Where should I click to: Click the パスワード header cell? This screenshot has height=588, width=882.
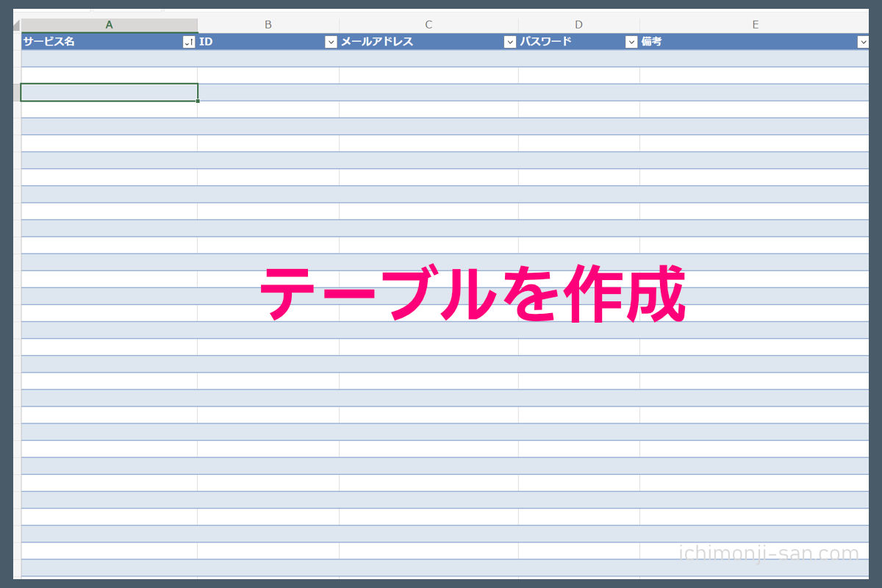[579, 42]
